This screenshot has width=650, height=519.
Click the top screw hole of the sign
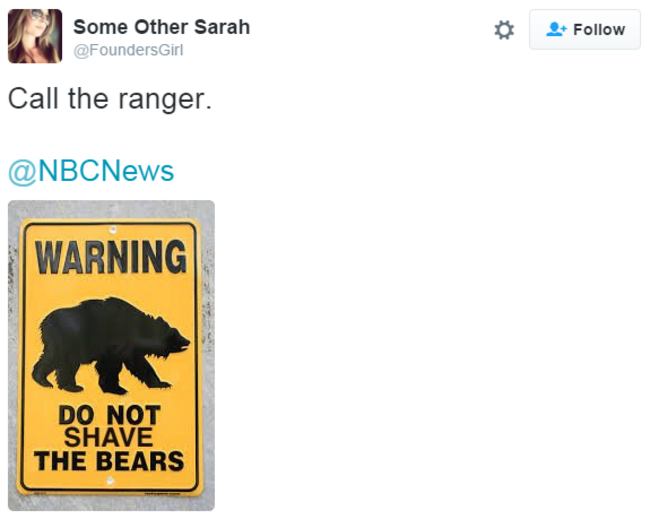pyautogui.click(x=112, y=229)
